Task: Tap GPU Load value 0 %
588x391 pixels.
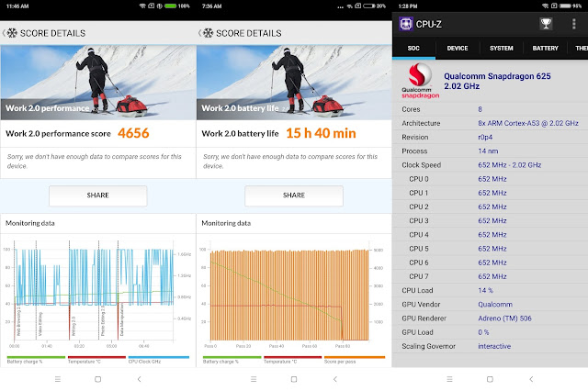Action: click(483, 332)
